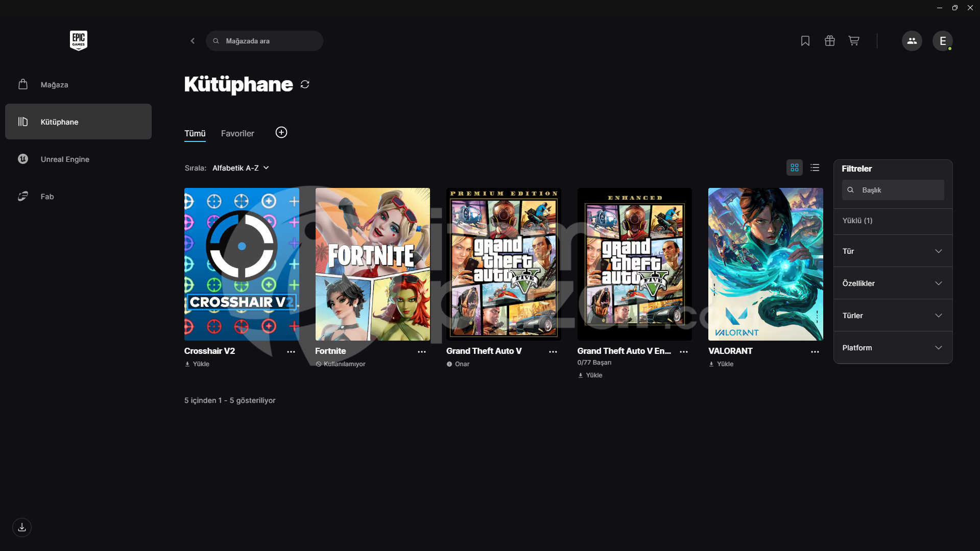Open the Alfabetik A-Z sort dropdown

click(241, 168)
